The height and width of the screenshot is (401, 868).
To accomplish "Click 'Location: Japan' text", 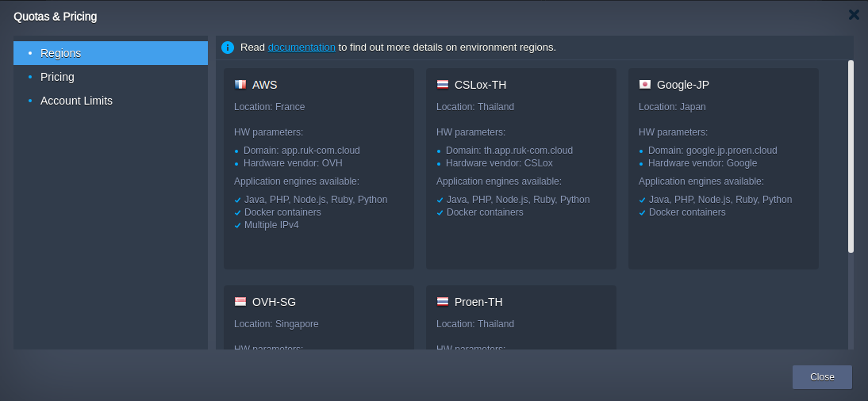I will 672,107.
